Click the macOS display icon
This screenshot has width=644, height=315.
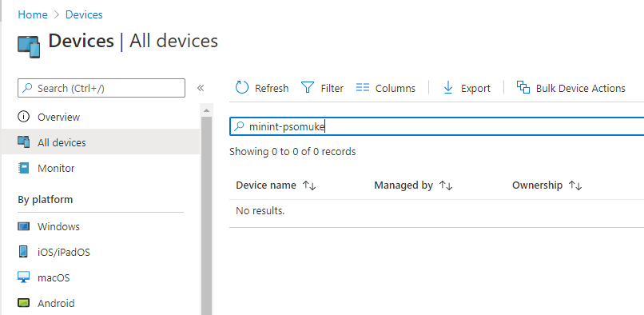click(23, 277)
